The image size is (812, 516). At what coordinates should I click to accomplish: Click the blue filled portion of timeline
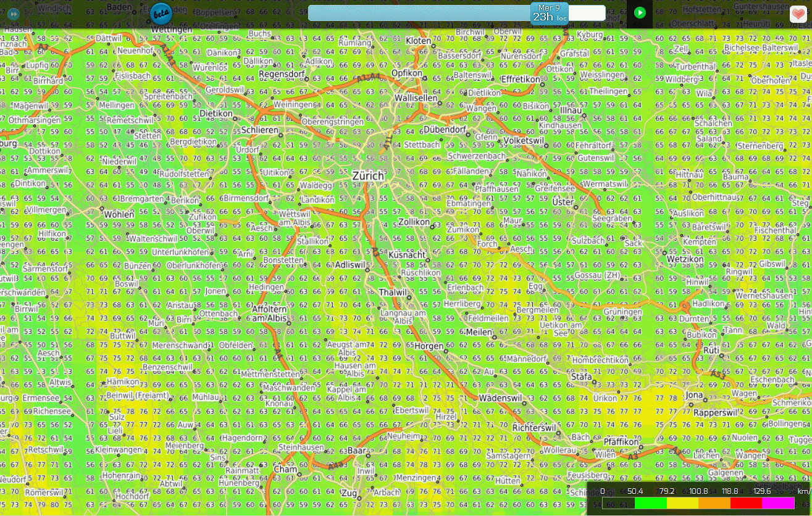419,13
